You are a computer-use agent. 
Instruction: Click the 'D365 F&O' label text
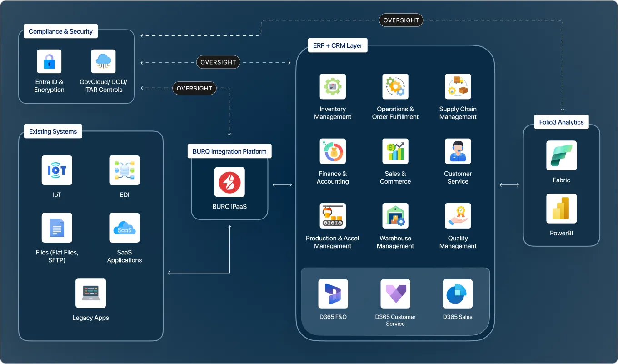(333, 317)
